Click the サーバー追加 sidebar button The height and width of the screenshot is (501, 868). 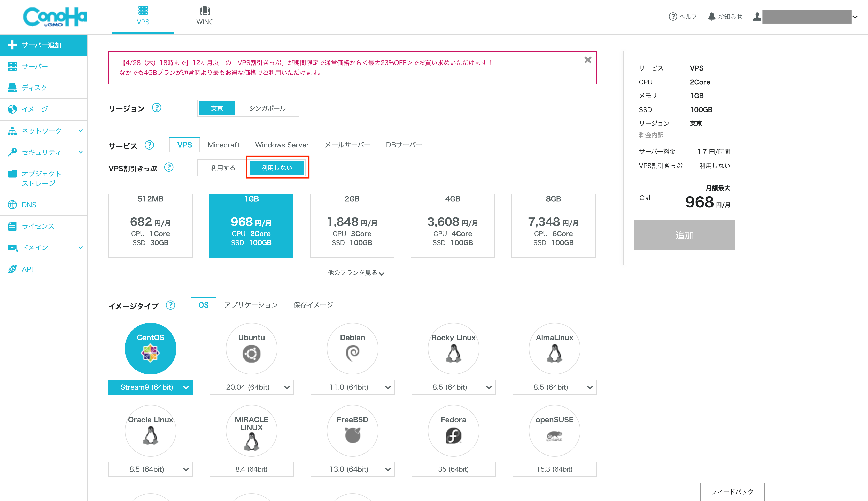point(44,45)
